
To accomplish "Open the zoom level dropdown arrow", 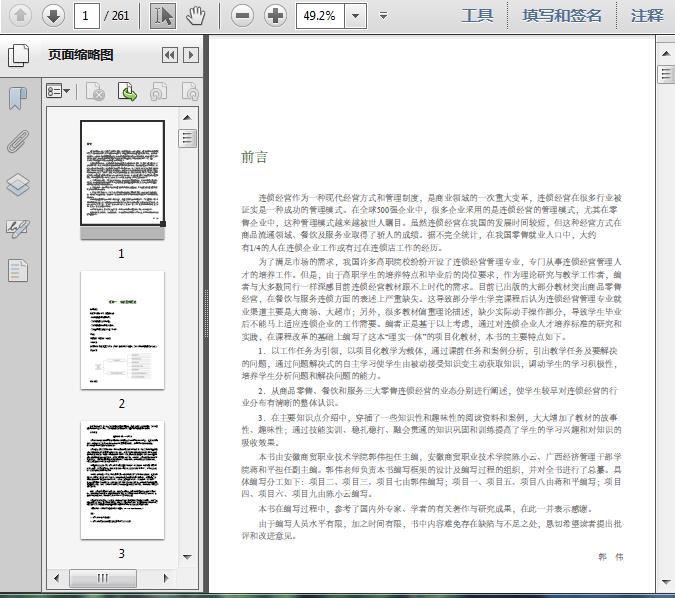I will click(x=356, y=16).
